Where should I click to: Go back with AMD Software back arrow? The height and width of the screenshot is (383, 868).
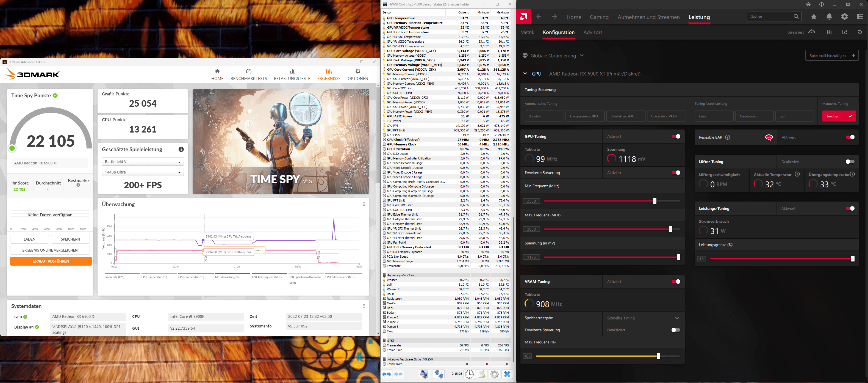point(539,16)
